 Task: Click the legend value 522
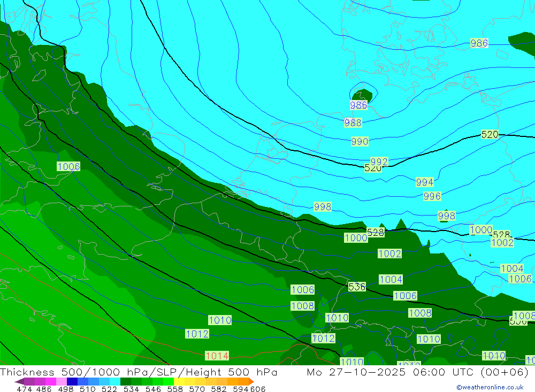click(110, 389)
